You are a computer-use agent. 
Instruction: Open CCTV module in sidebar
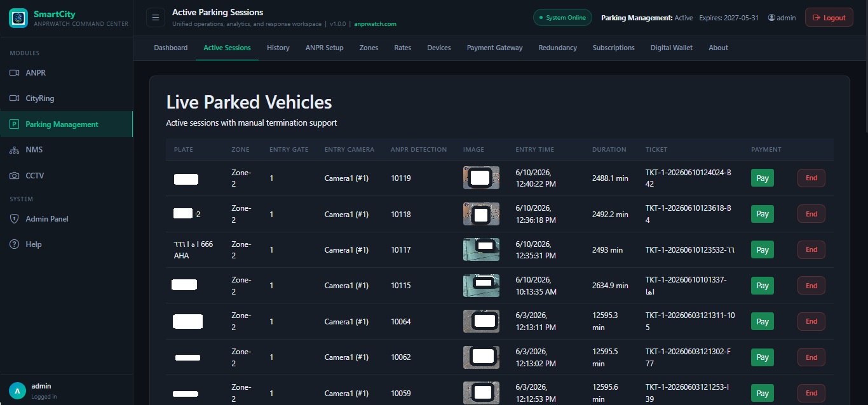pyautogui.click(x=66, y=176)
